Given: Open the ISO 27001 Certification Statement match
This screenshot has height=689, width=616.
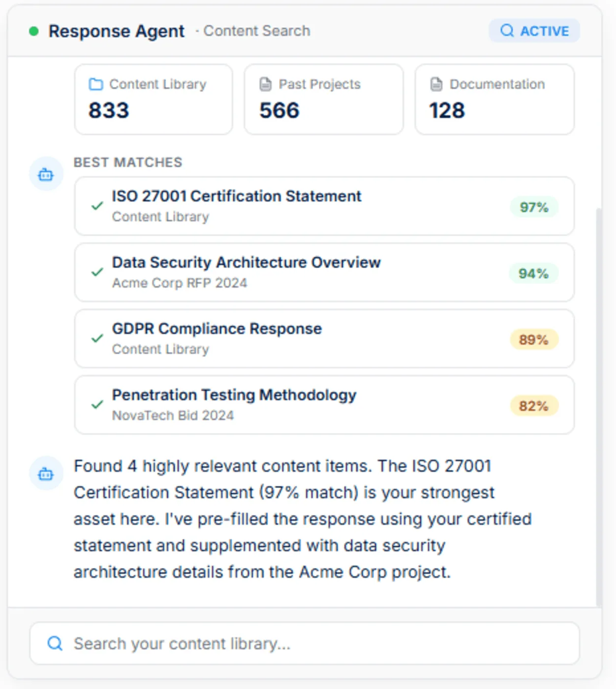Looking at the screenshot, I should click(324, 206).
